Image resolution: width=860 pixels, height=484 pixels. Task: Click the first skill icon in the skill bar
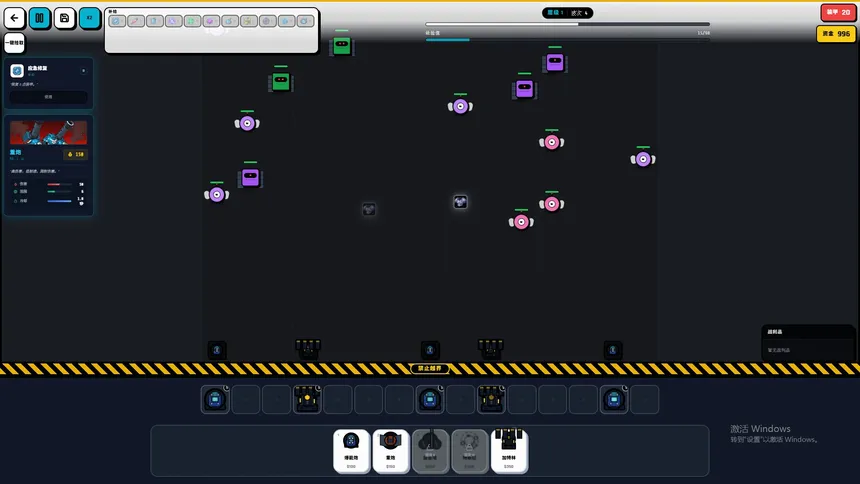(117, 21)
